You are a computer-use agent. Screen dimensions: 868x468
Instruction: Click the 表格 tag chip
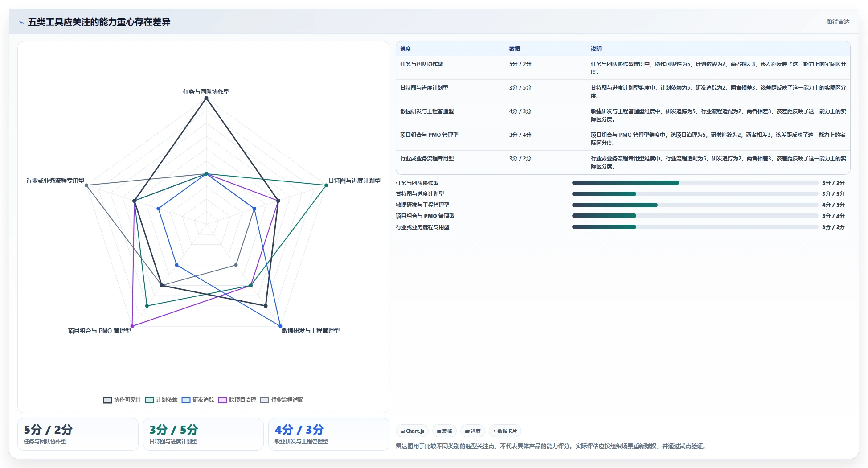444,431
